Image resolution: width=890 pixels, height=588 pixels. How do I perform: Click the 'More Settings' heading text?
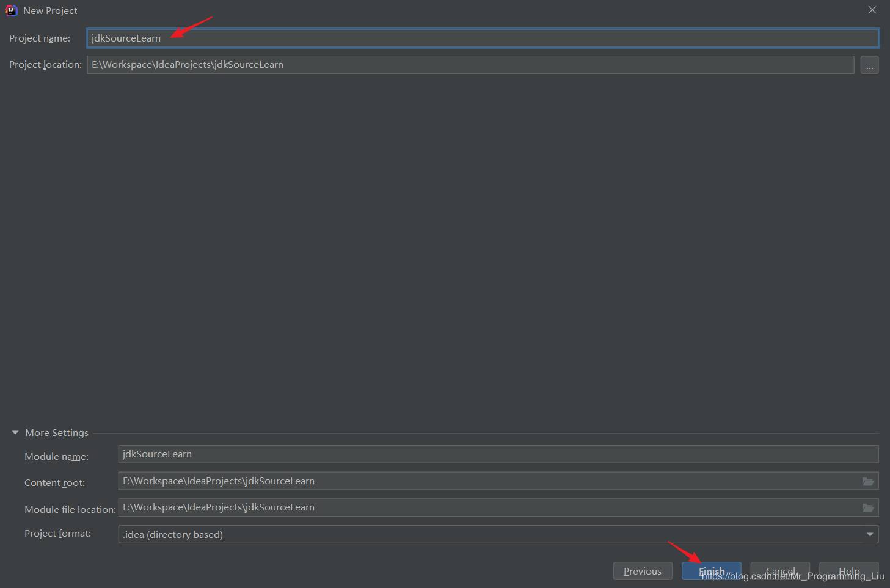(x=57, y=433)
